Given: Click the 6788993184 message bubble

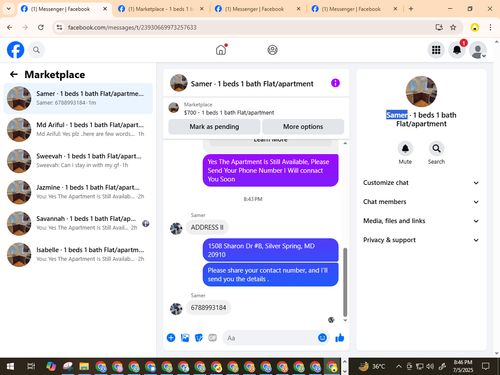Looking at the screenshot, I should click(x=208, y=307).
